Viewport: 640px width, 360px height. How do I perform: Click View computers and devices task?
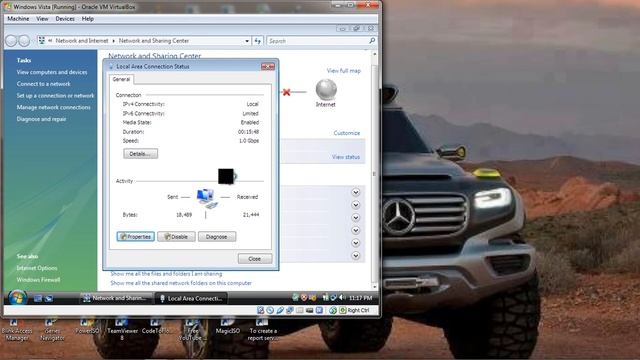click(52, 72)
